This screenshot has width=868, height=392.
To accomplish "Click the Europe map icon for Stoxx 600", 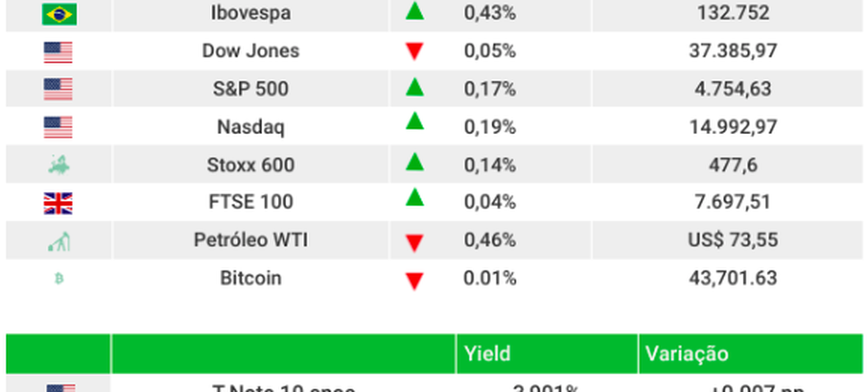I will tap(59, 165).
